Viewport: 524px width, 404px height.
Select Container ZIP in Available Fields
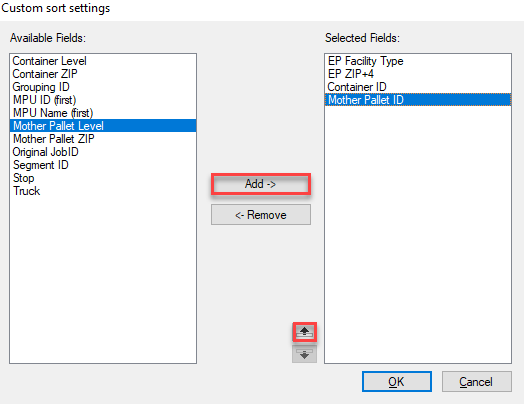click(x=45, y=74)
